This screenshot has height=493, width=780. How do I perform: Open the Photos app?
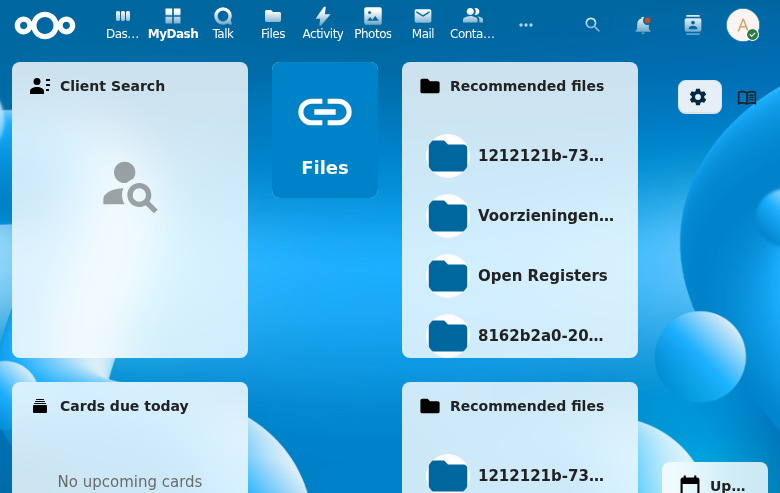[x=373, y=24]
